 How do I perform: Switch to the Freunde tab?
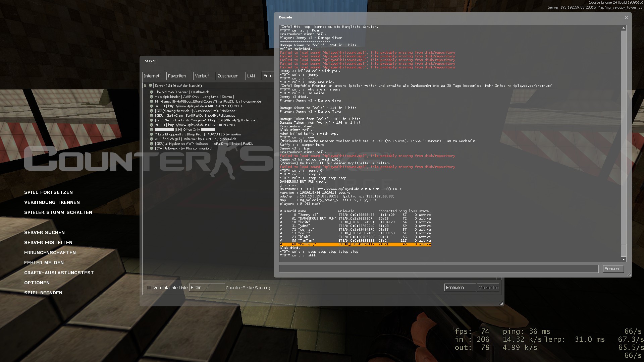click(268, 76)
